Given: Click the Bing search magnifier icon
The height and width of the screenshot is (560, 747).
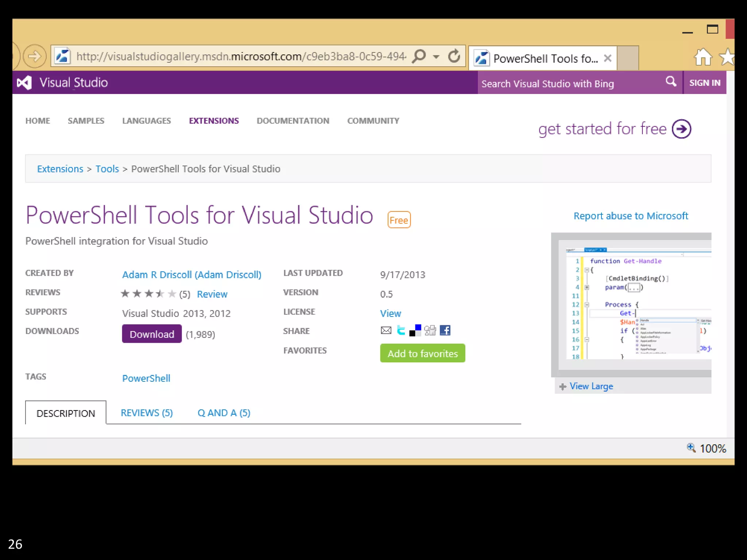Looking at the screenshot, I should pos(670,82).
